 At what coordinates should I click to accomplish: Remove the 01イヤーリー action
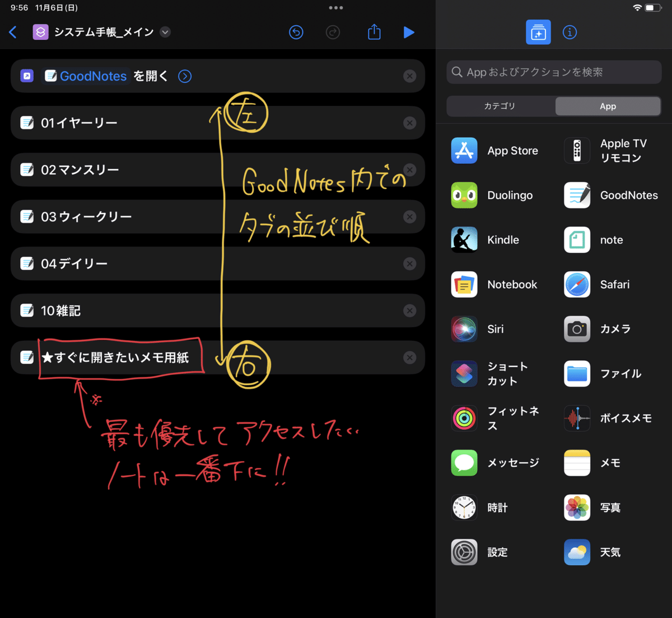[410, 123]
